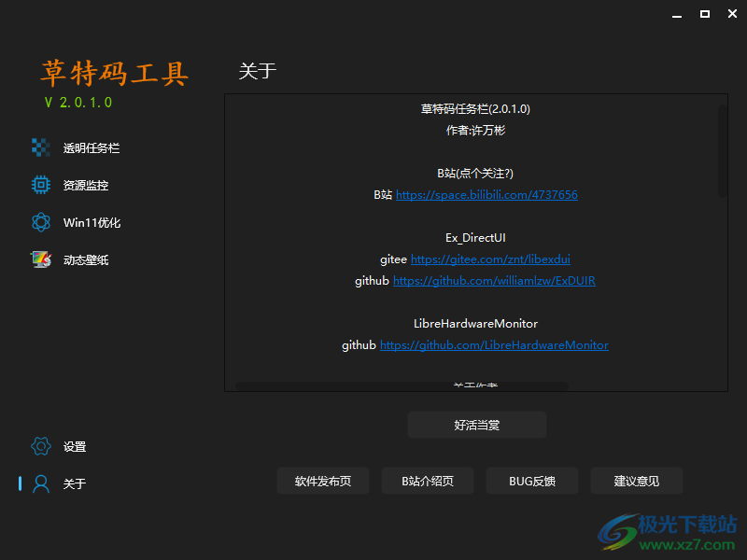Viewport: 747px width, 560px height.
Task: Click the 建议意见 suggestion button
Action: 637,481
